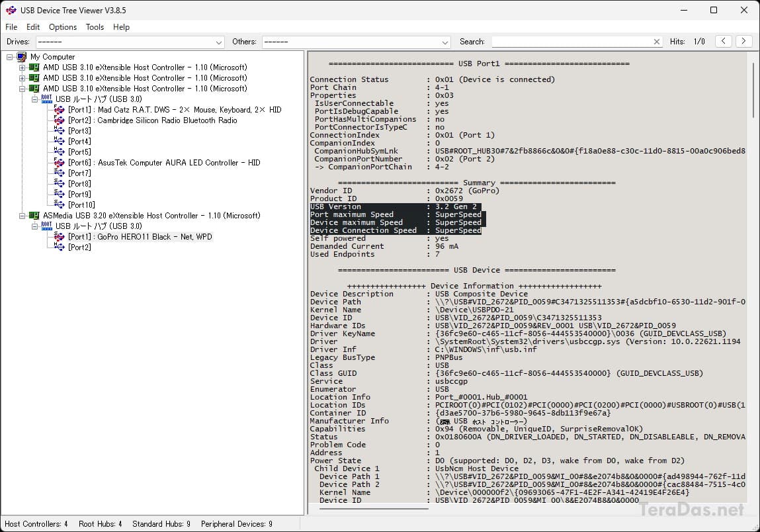Select Mad Catz R.A.T. DWS tree row

(175, 110)
